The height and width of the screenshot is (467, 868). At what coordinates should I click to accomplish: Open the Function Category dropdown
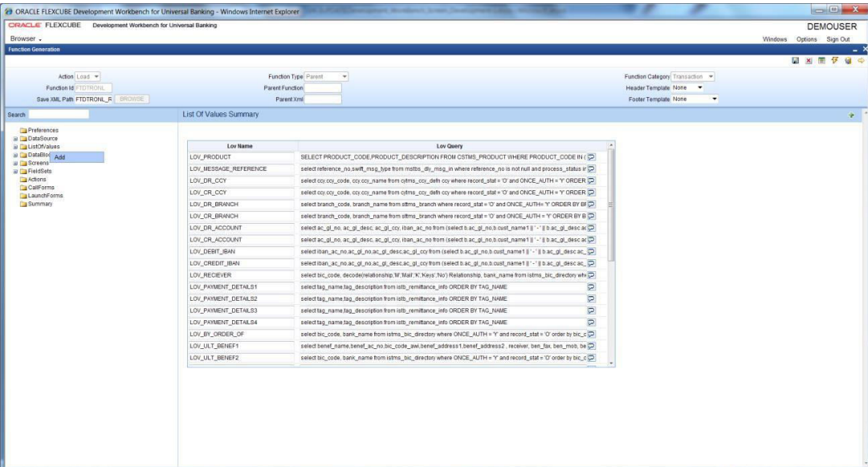[x=692, y=76]
